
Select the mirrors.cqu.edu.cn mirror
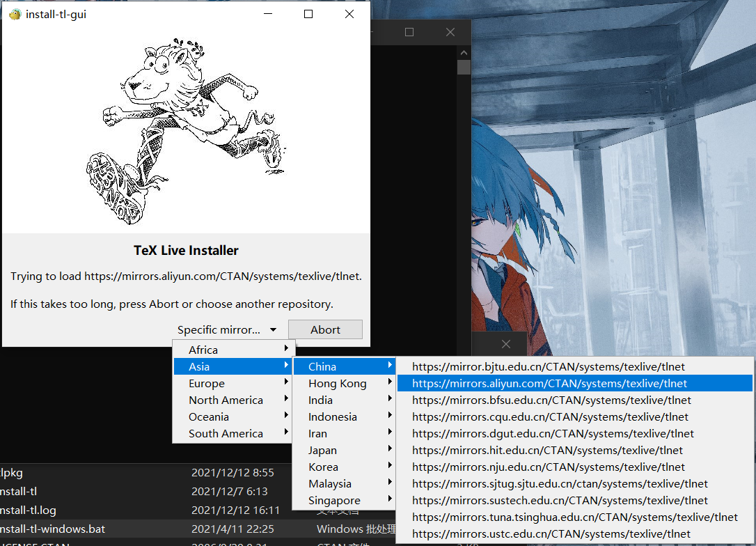pos(575,417)
